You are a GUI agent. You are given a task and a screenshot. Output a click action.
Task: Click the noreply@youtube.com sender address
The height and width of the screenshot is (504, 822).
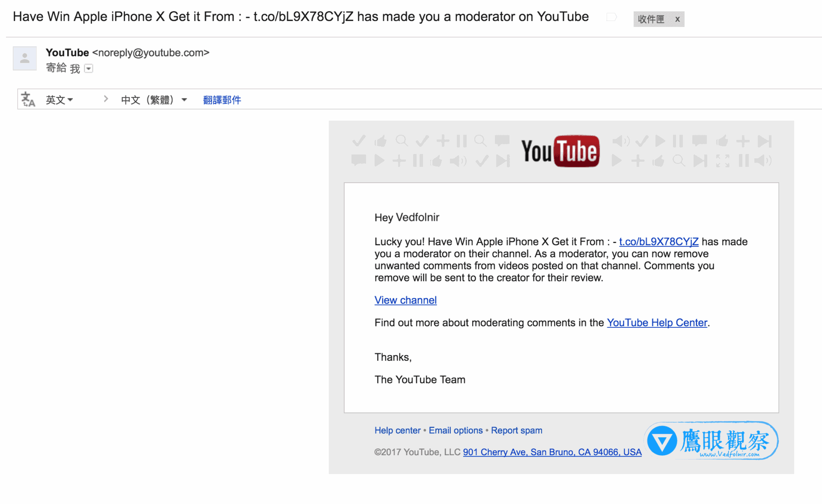click(151, 53)
